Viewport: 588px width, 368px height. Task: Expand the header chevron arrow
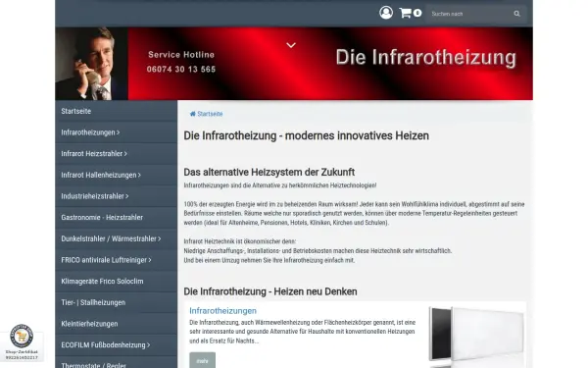tap(291, 45)
